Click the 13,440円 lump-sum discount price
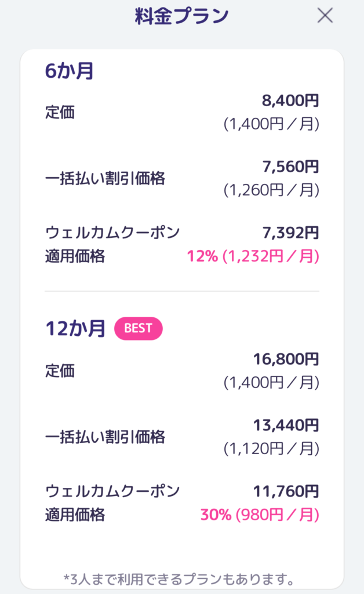Image resolution: width=364 pixels, height=594 pixels. click(x=286, y=425)
